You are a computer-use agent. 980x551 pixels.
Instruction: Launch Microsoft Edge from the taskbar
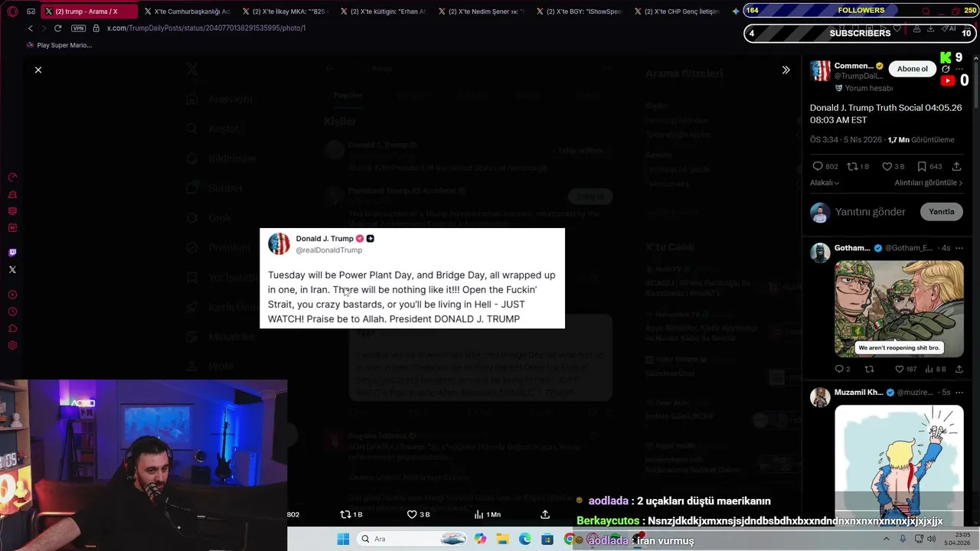[x=525, y=539]
